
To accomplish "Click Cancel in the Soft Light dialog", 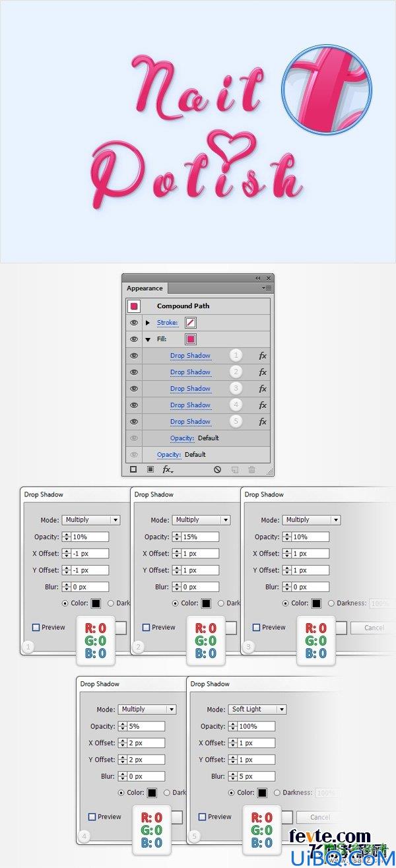I will [x=319, y=817].
